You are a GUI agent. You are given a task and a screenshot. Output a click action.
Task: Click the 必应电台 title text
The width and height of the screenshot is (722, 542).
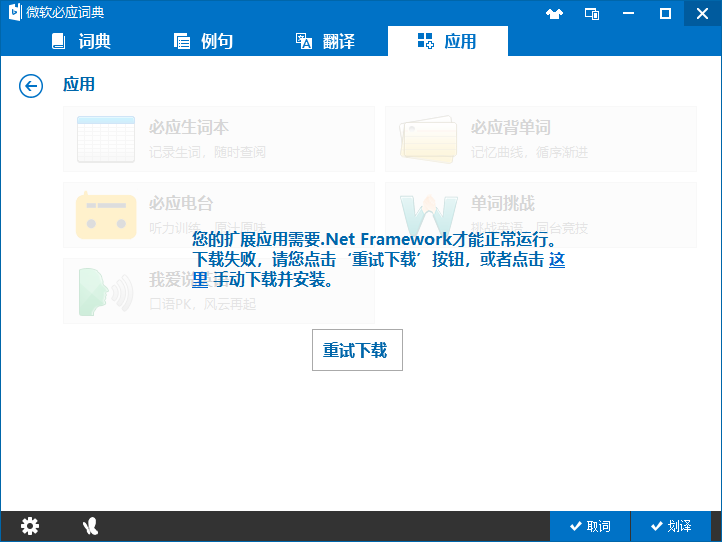(181, 203)
